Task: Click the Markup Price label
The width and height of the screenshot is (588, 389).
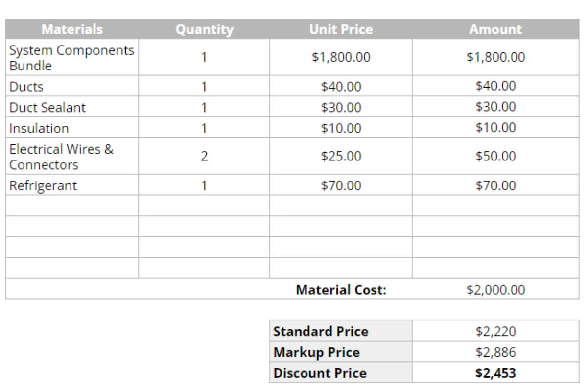Action: tap(316, 353)
